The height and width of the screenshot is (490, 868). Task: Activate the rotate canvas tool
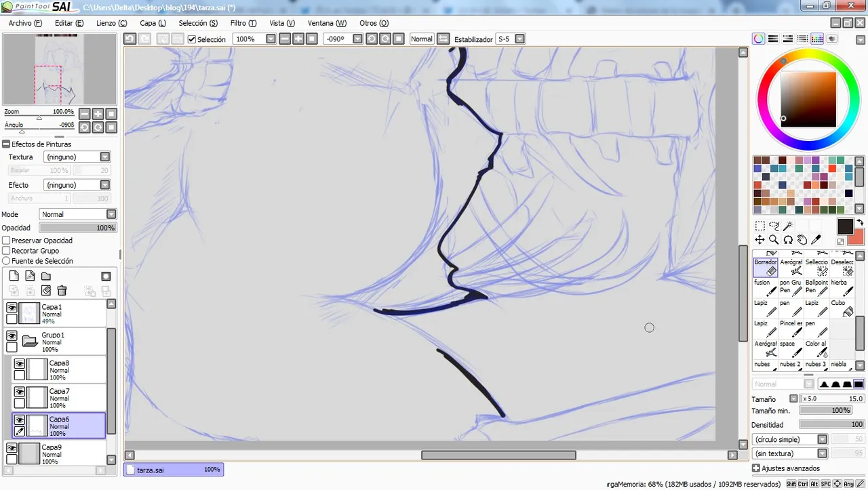coord(788,240)
